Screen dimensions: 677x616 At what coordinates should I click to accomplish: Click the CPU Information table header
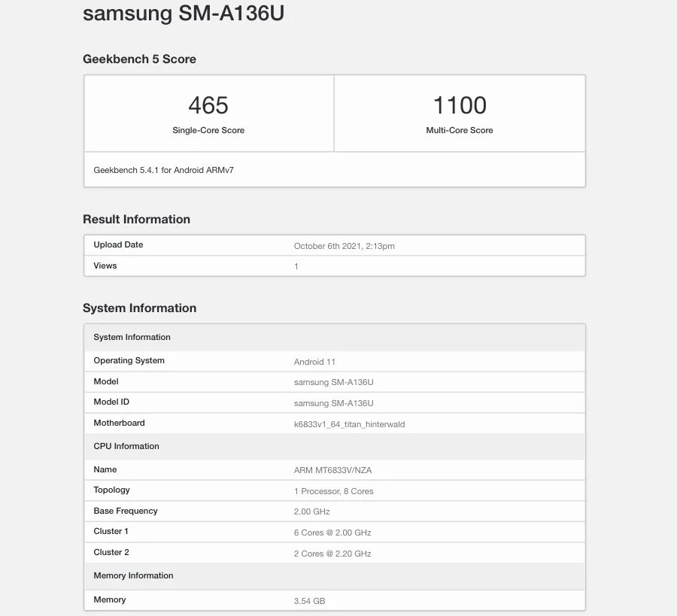pyautogui.click(x=126, y=446)
